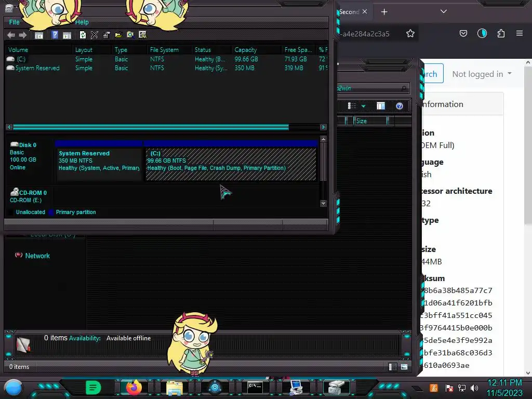Select the System Reserved volume row
The width and height of the screenshot is (532, 399).
click(166, 68)
